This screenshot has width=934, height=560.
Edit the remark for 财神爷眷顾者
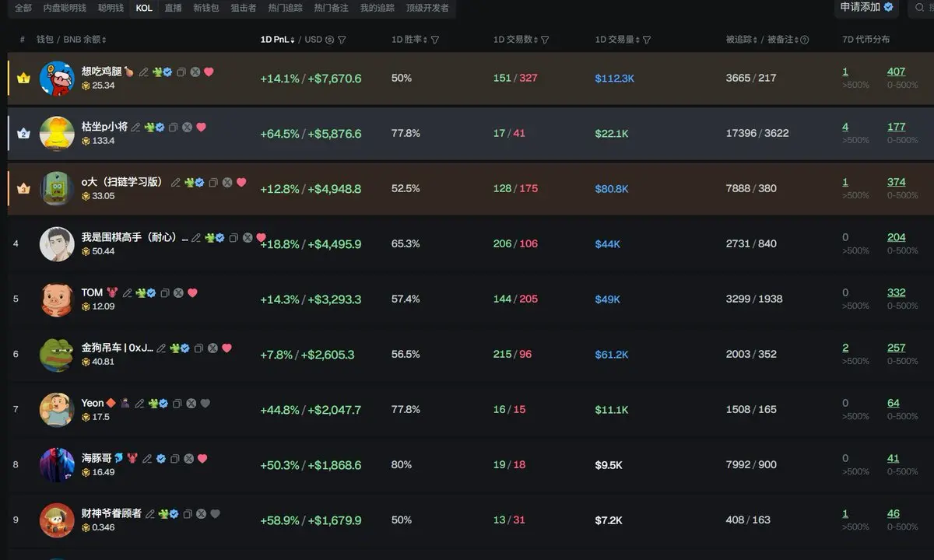pyautogui.click(x=149, y=514)
